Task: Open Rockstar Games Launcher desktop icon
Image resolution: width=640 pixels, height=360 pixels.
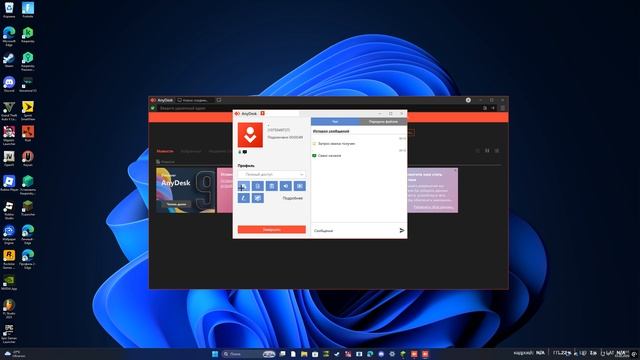Action: pos(9,260)
